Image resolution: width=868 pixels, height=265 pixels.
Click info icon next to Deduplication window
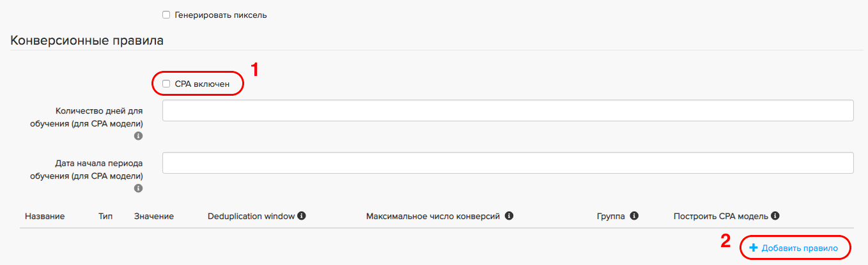(x=302, y=216)
